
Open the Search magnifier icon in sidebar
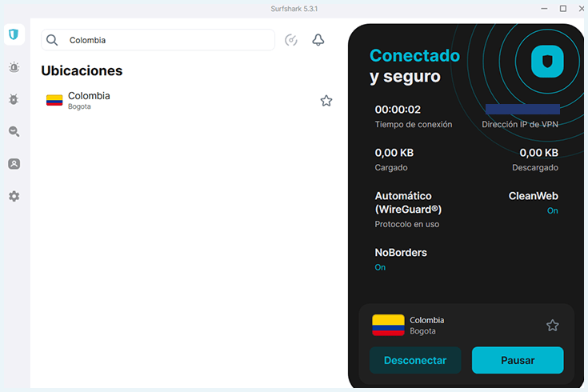(14, 132)
